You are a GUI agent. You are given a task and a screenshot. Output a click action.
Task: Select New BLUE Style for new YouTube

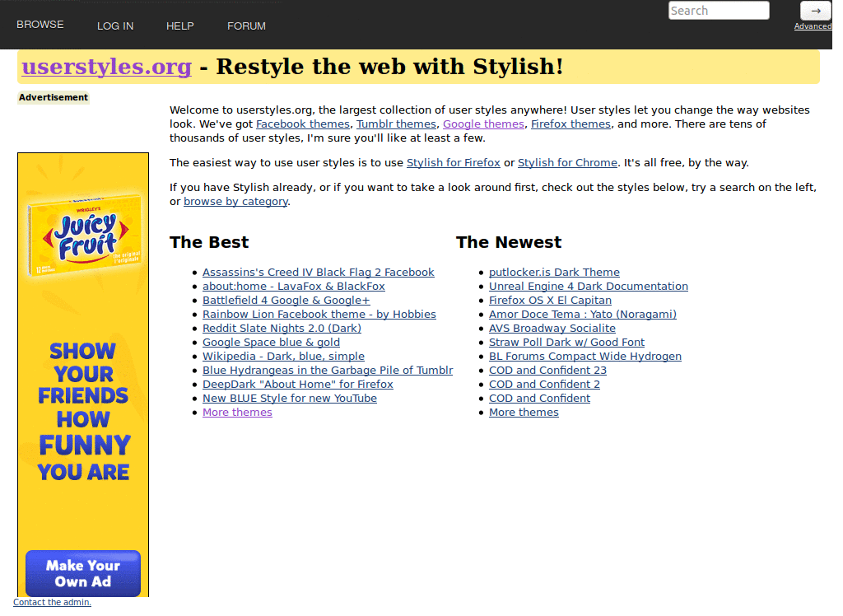pos(289,398)
